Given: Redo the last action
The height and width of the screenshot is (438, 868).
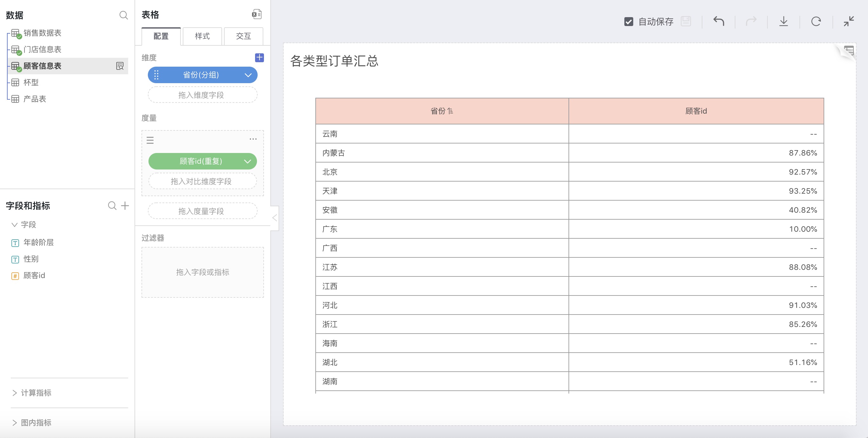Looking at the screenshot, I should (x=751, y=21).
